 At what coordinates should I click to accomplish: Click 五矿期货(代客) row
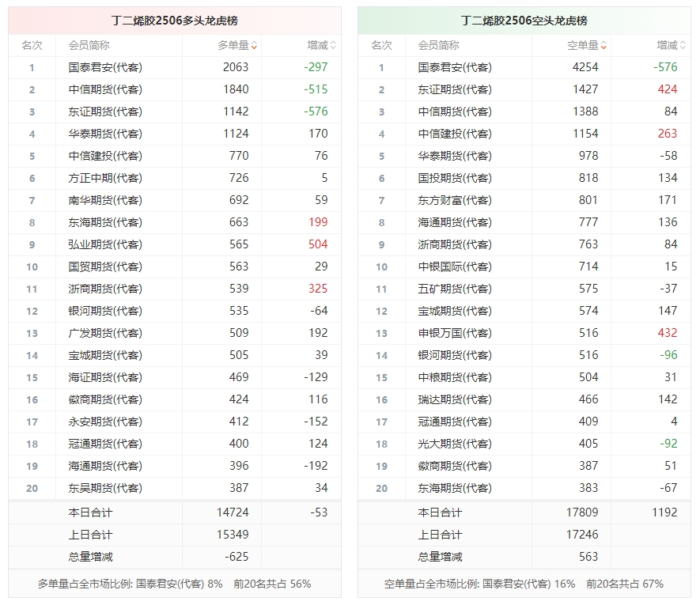point(524,289)
